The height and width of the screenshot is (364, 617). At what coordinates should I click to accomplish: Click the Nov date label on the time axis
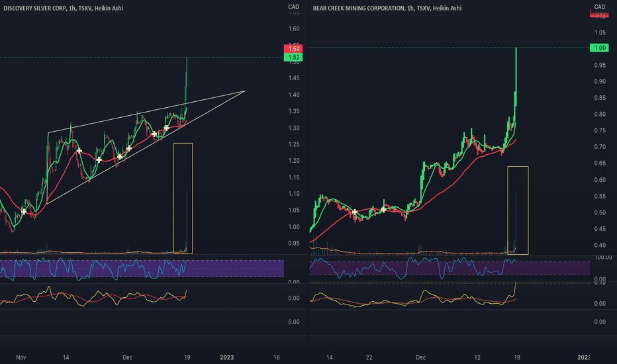21,357
